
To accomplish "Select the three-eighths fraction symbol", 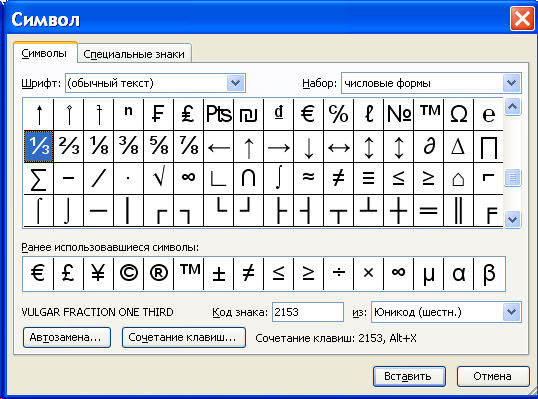I will pos(128,146).
